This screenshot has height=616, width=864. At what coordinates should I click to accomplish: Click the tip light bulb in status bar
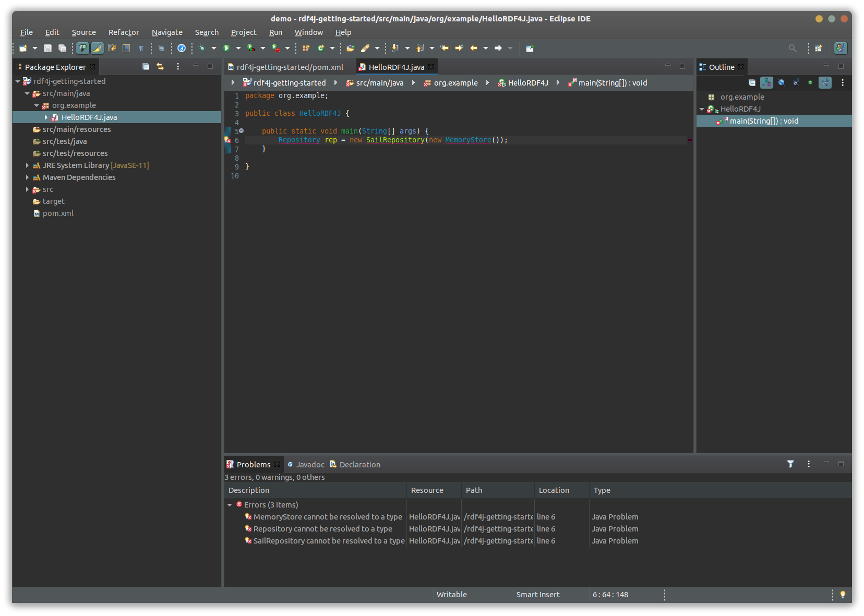[843, 594]
